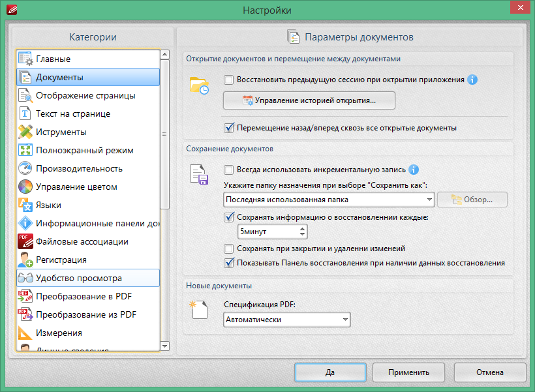Click the info icon near incremental save option
The width and height of the screenshot is (535, 392).
414,170
